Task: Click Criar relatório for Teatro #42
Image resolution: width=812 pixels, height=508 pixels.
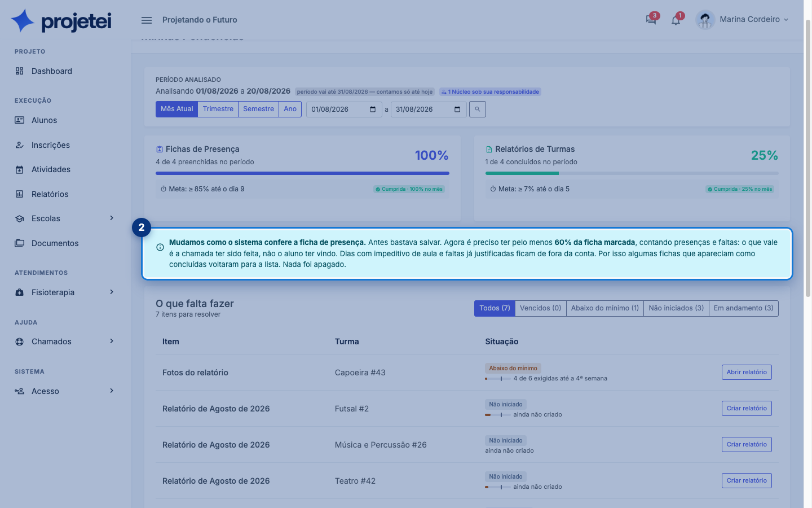Action: (x=747, y=481)
